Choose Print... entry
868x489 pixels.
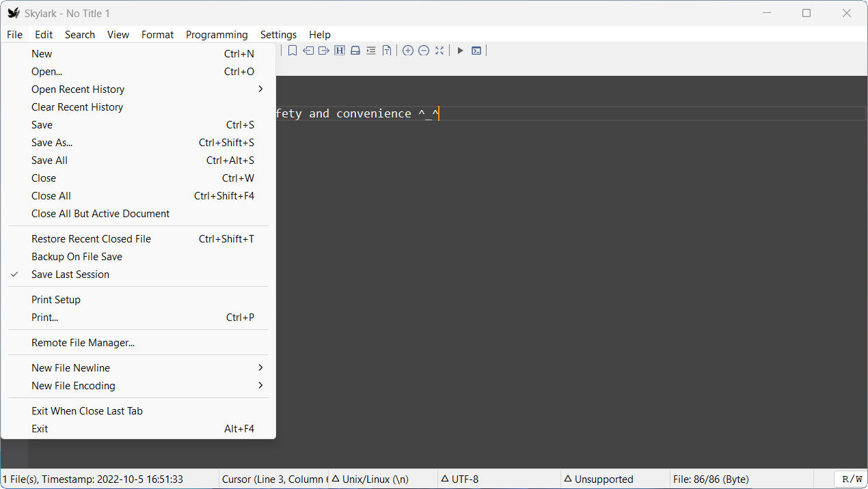[x=138, y=318]
